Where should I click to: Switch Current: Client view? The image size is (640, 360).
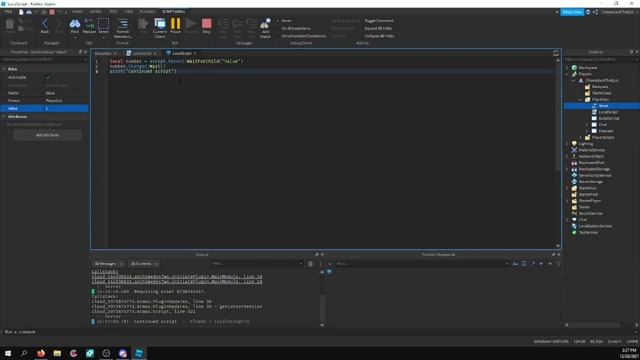[160, 28]
